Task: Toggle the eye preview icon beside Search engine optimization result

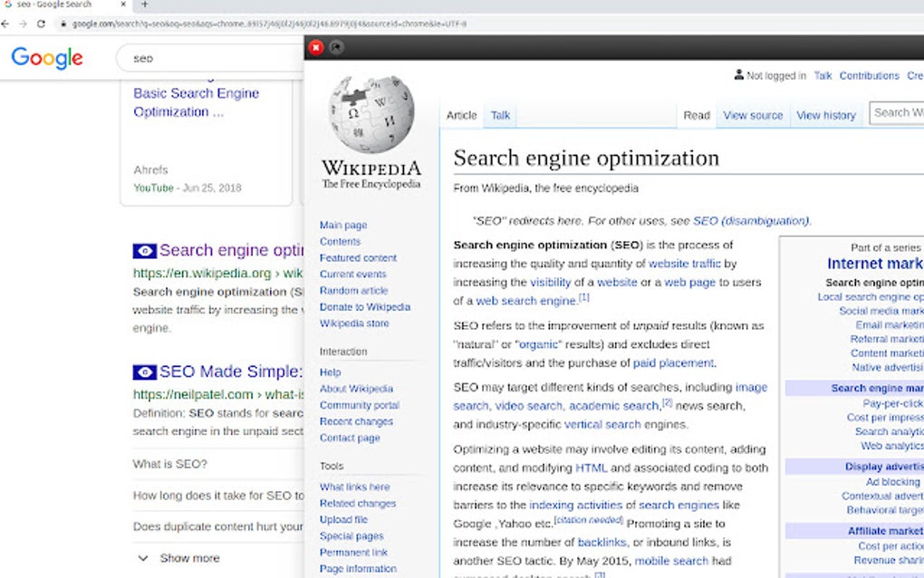Action: point(144,250)
